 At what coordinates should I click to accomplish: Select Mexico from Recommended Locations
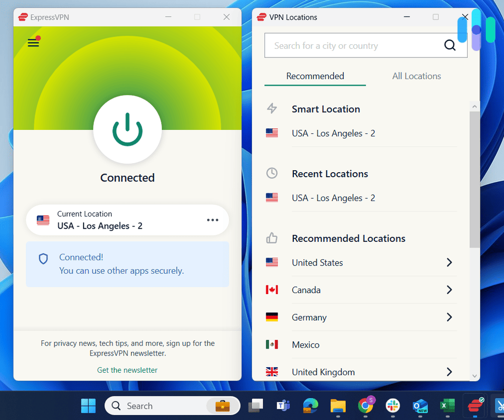(x=305, y=344)
